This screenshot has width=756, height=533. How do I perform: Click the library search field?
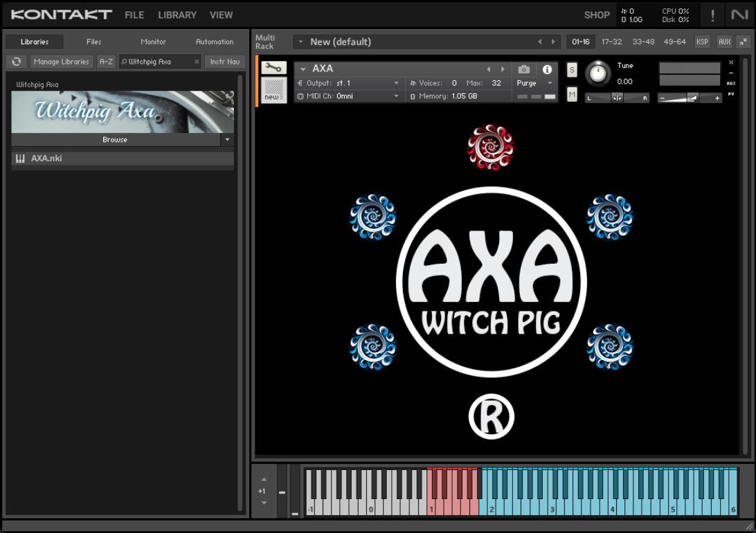[160, 62]
